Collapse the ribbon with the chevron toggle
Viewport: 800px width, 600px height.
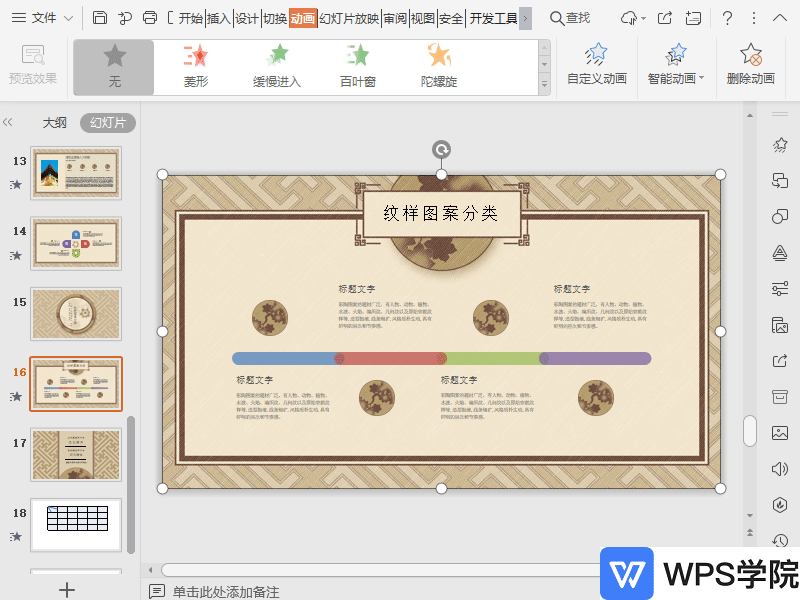click(x=779, y=17)
